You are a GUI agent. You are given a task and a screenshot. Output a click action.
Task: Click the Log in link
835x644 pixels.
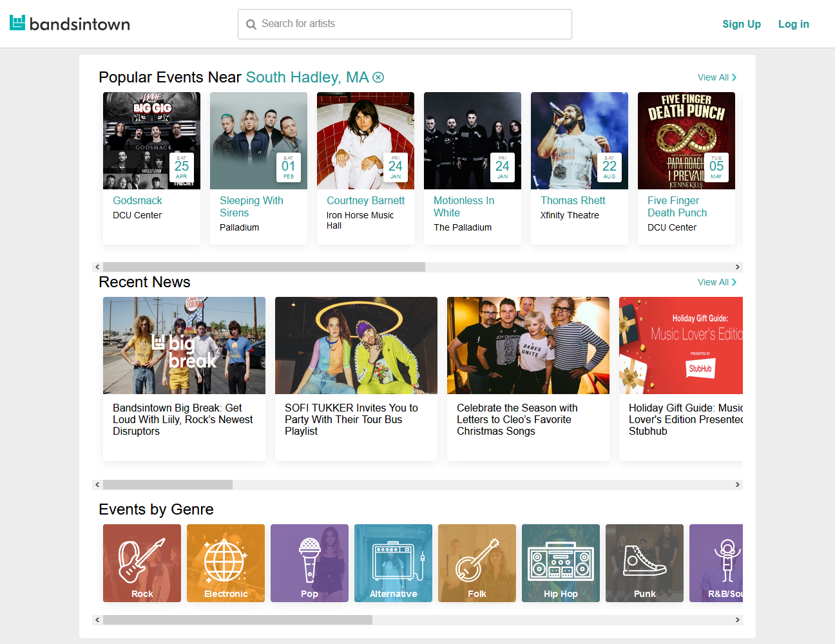(x=794, y=24)
